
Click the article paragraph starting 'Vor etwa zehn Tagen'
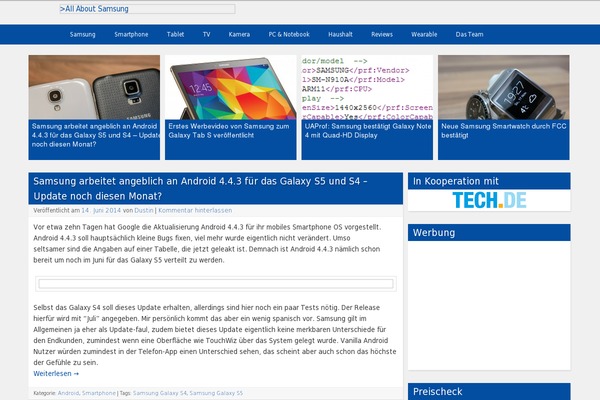coord(207,243)
